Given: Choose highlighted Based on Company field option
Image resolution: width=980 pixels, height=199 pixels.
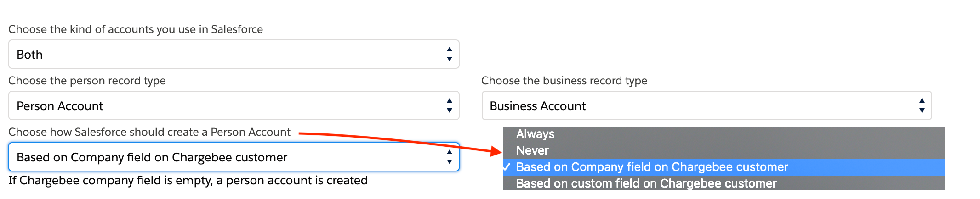Looking at the screenshot, I should (x=652, y=167).
